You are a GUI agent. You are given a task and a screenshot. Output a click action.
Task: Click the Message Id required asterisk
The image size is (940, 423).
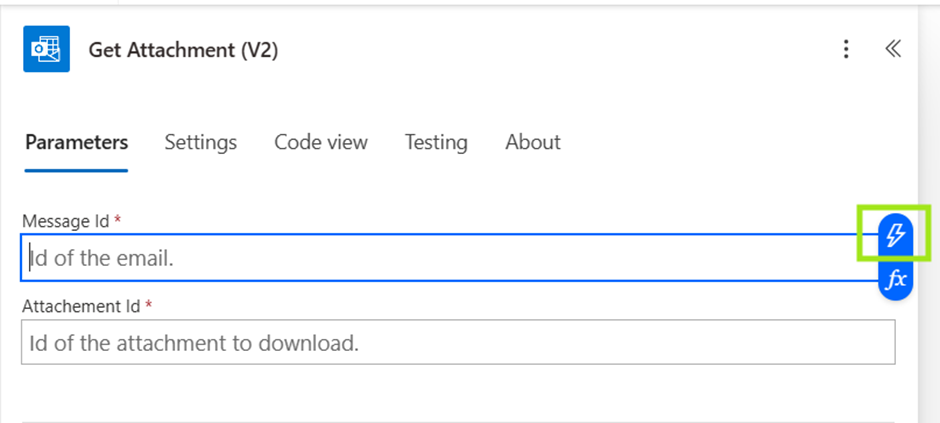point(118,220)
